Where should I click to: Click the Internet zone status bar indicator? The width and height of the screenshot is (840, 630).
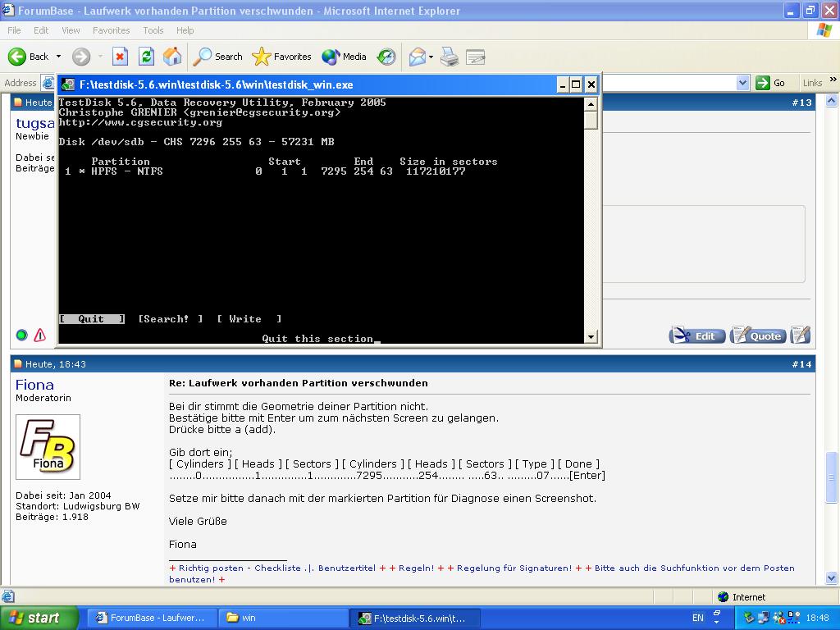pos(742,597)
